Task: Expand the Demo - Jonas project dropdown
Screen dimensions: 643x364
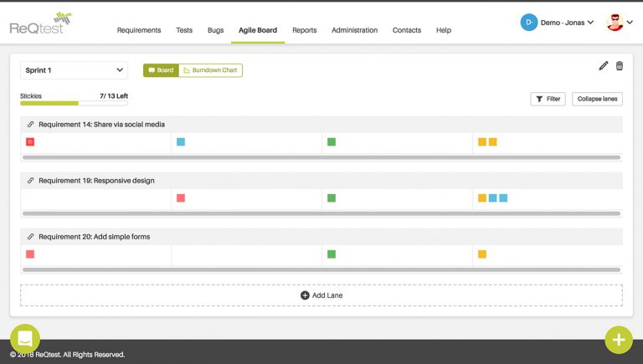Action: pos(567,23)
